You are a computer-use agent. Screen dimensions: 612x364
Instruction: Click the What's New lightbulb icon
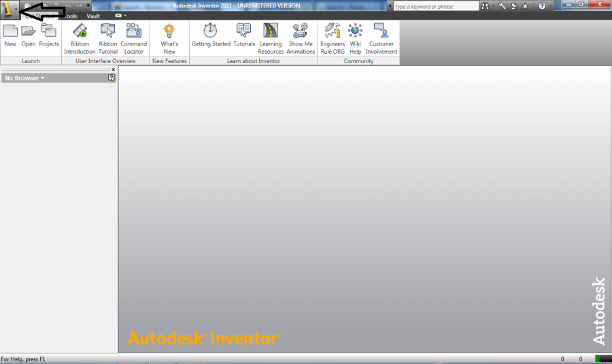coord(169,31)
